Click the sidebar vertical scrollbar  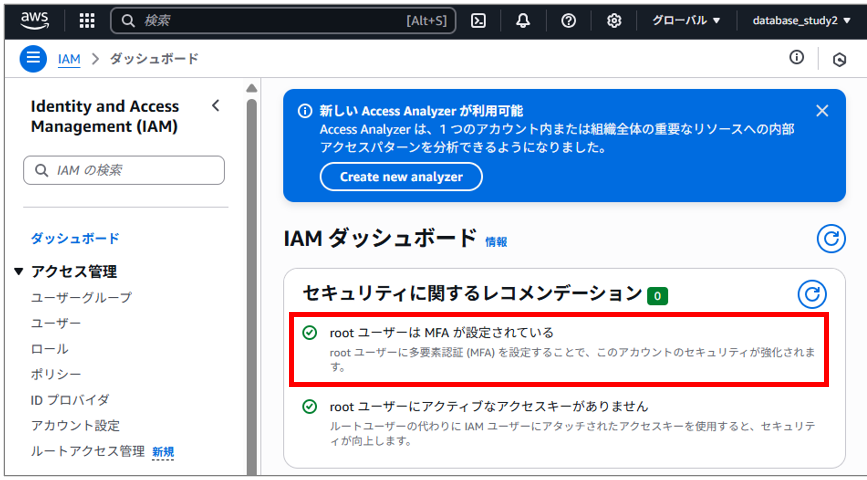[252, 286]
